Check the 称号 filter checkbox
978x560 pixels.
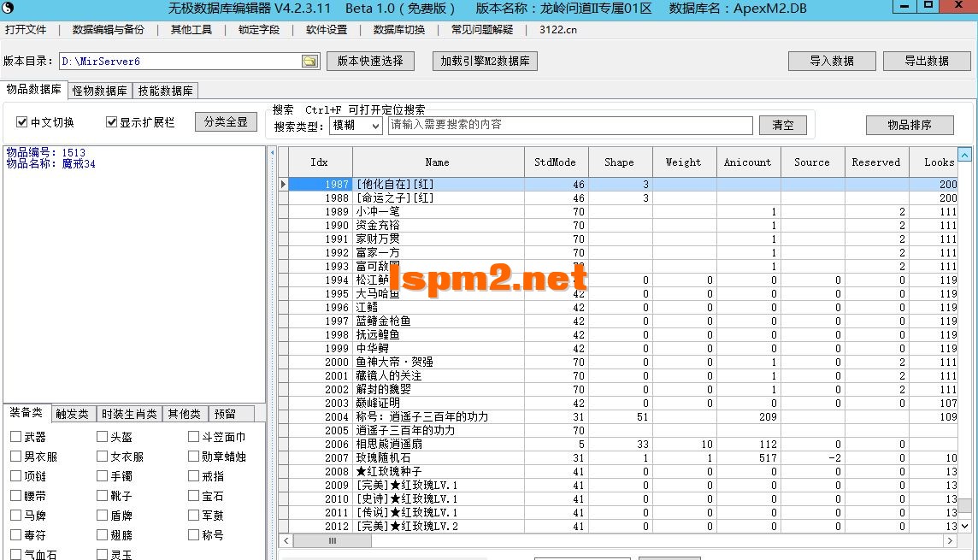[x=194, y=533]
